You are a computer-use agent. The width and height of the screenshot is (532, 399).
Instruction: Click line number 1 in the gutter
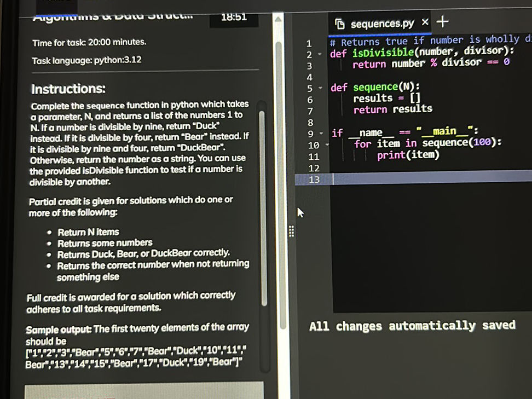[310, 43]
